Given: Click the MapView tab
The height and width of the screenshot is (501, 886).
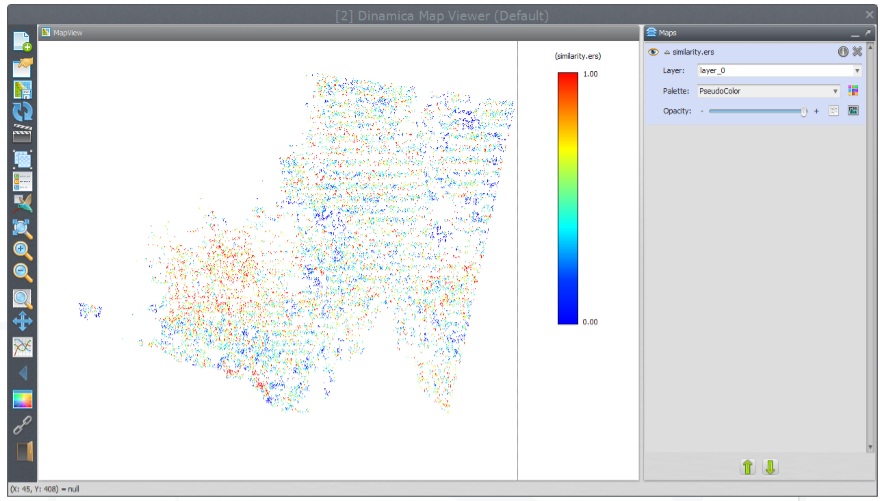Looking at the screenshot, I should [x=66, y=32].
